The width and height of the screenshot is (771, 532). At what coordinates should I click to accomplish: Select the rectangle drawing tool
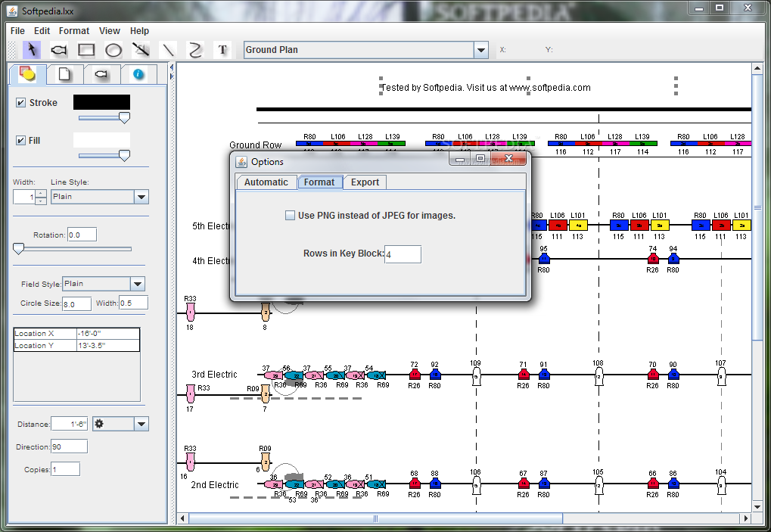click(86, 50)
